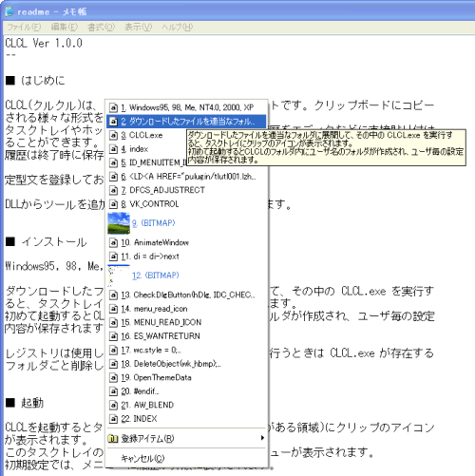Click text icon beside item 20 #endif

[113, 391]
